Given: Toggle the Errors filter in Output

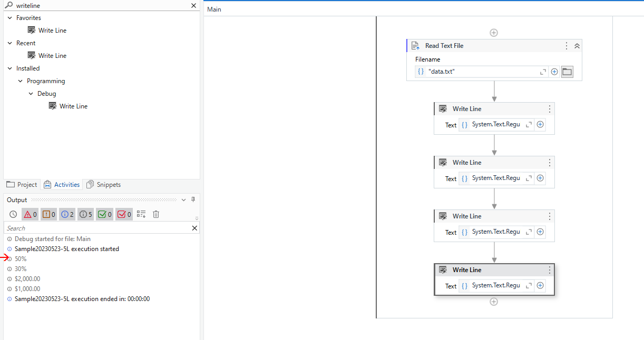Looking at the screenshot, I should coord(30,214).
